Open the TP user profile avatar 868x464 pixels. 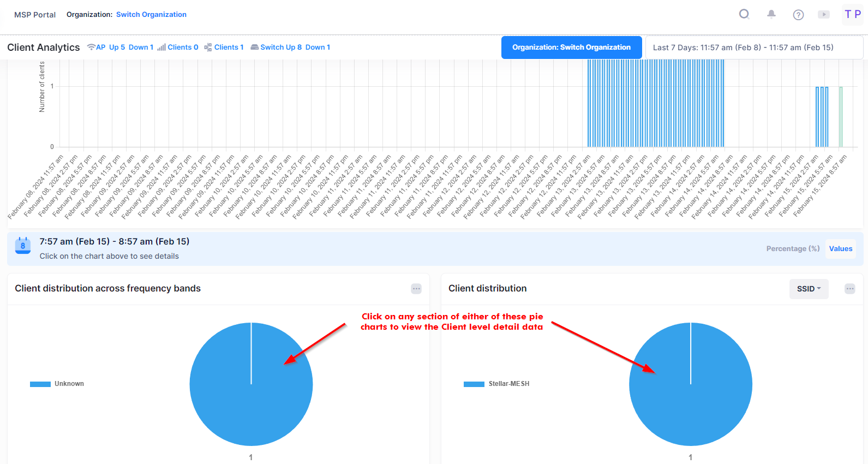click(852, 15)
